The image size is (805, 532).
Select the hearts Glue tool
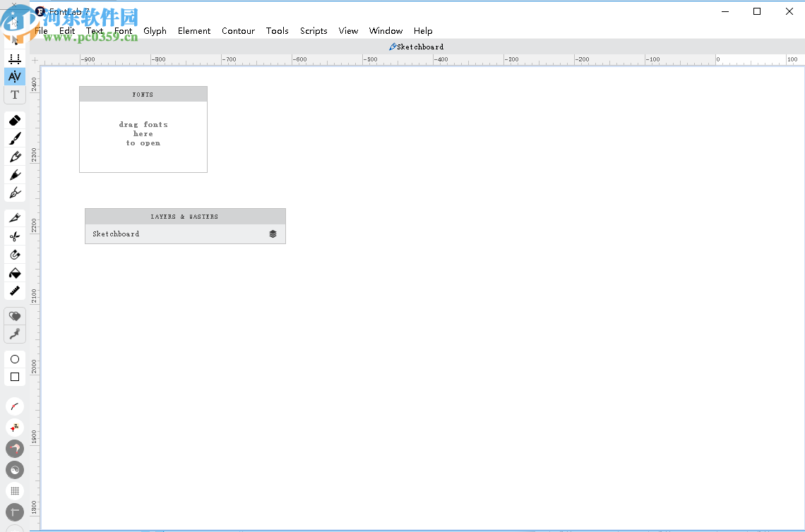[15, 316]
